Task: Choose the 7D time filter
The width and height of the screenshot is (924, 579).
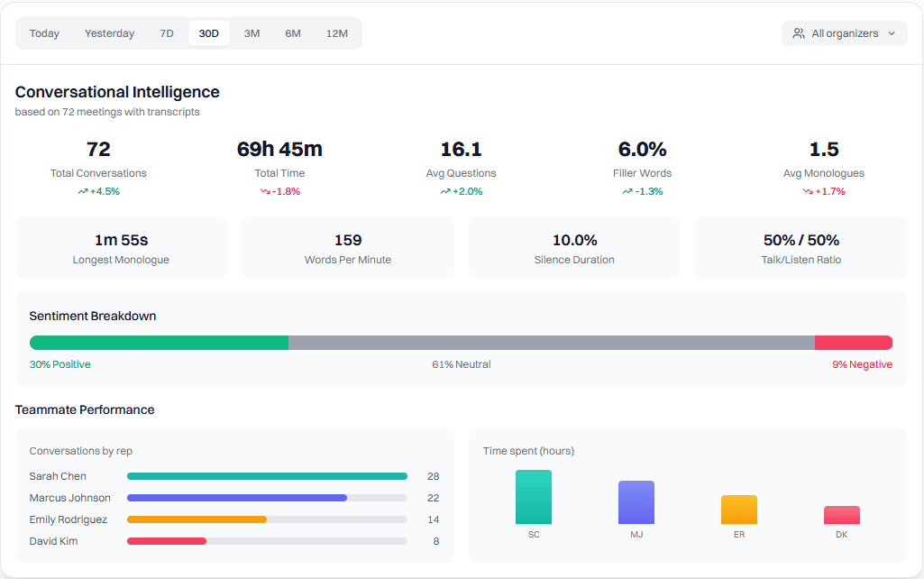Action: point(167,33)
